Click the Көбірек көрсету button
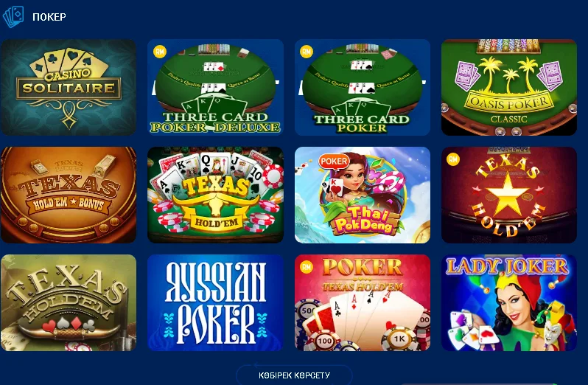The height and width of the screenshot is (385, 588). [294, 375]
